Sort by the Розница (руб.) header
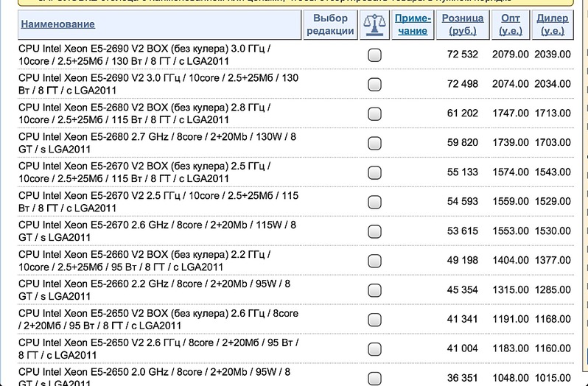 pos(463,24)
